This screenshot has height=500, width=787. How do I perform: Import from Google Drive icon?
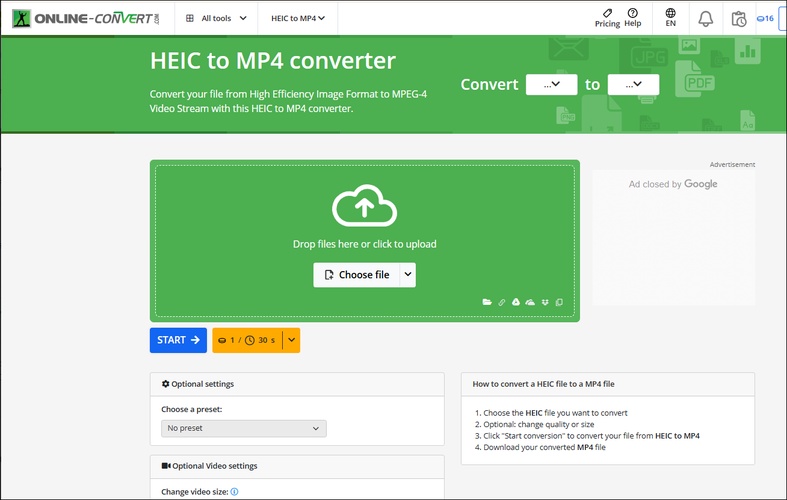(x=515, y=302)
